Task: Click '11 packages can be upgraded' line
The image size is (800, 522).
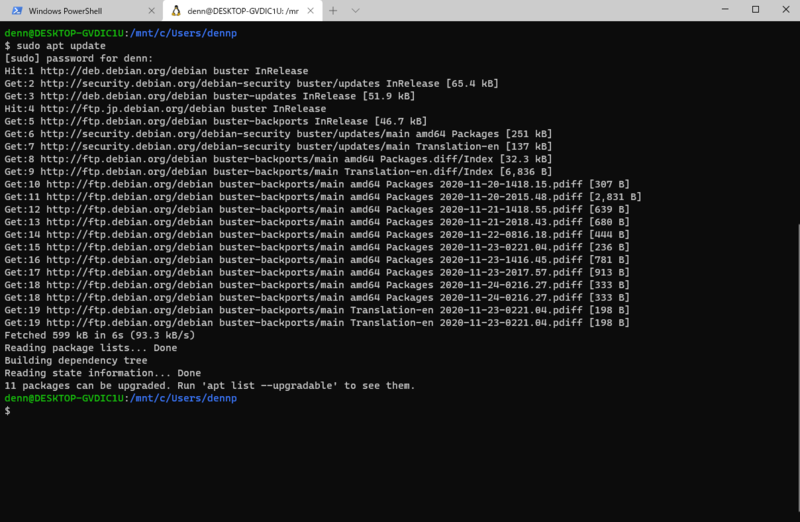Action: (210, 386)
